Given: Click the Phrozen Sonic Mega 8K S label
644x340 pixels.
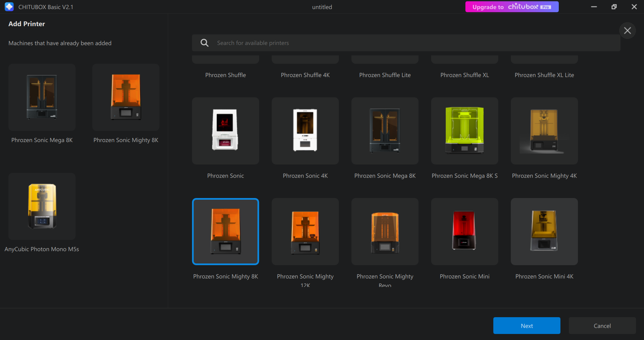Looking at the screenshot, I should 464,176.
